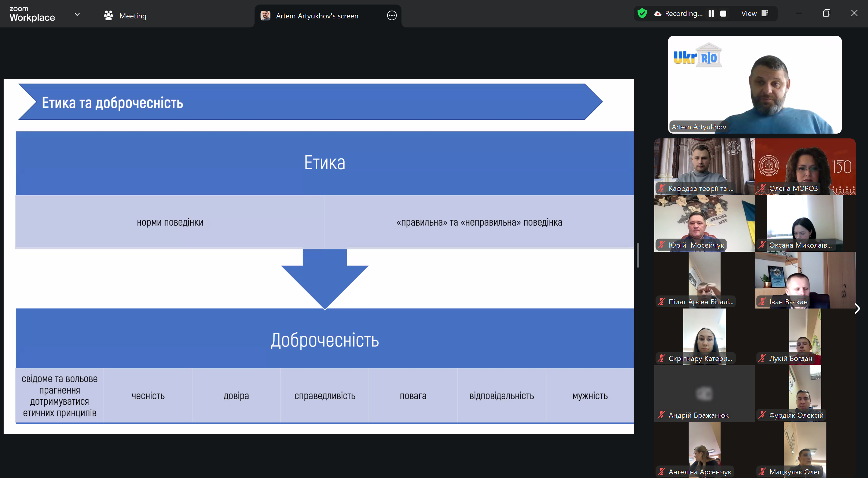Restore down the Zoom window
The width and height of the screenshot is (868, 478).
point(826,13)
